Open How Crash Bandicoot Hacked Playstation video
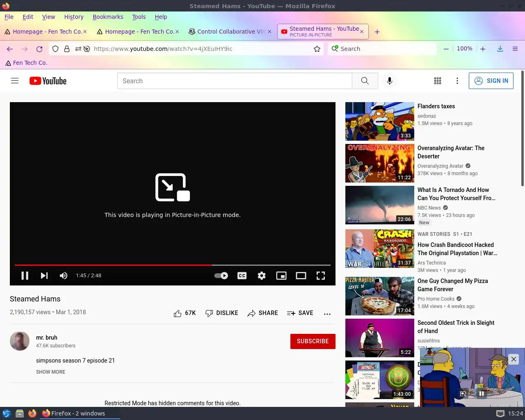525x420 pixels. [457, 249]
